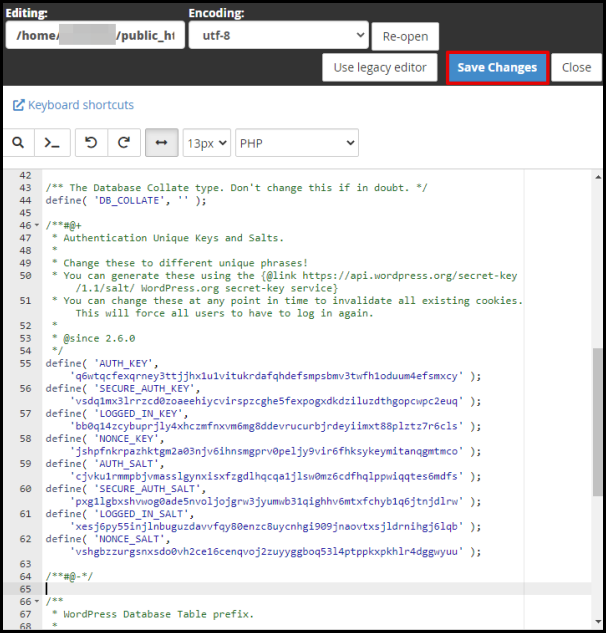Collapse the code fold at line 66
The image size is (606, 633).
click(x=37, y=602)
